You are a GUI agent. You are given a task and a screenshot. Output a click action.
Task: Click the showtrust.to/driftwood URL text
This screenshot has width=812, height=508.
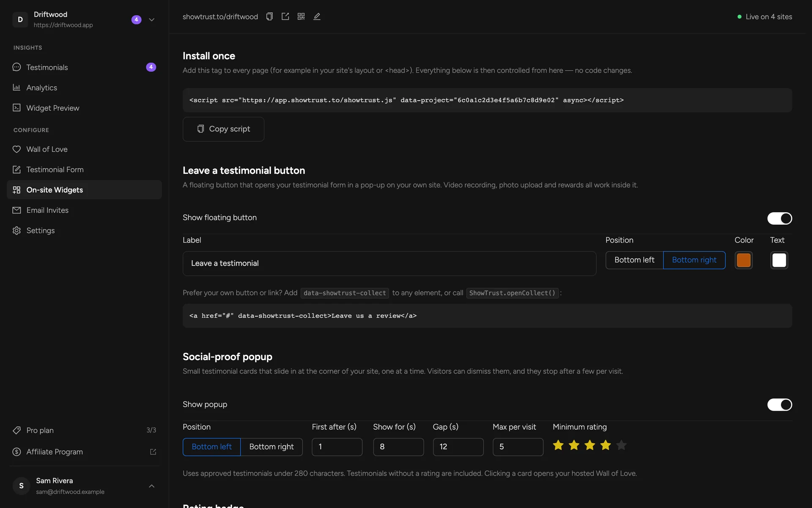(x=220, y=17)
